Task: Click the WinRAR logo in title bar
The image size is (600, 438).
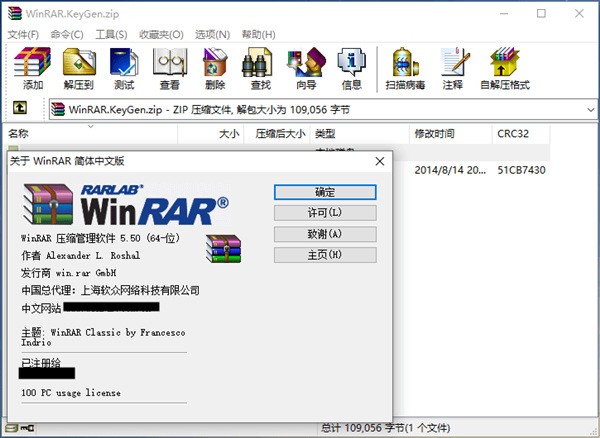Action: (15, 13)
